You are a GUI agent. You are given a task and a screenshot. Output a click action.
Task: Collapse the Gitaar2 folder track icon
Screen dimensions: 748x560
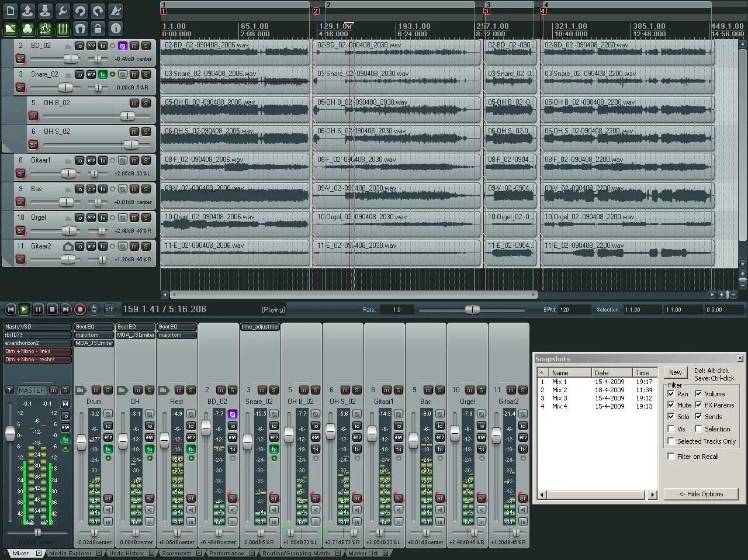point(68,247)
